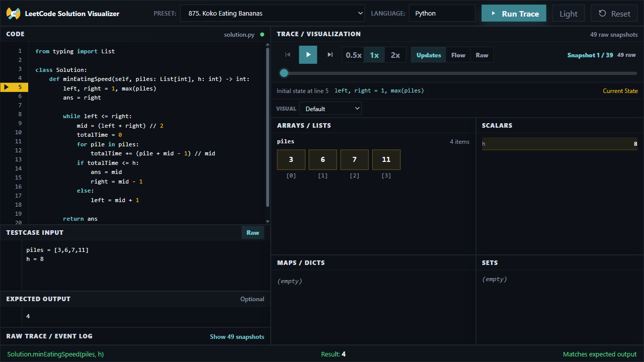
Task: Jump to first snapshot with skip-back icon
Action: click(288, 55)
